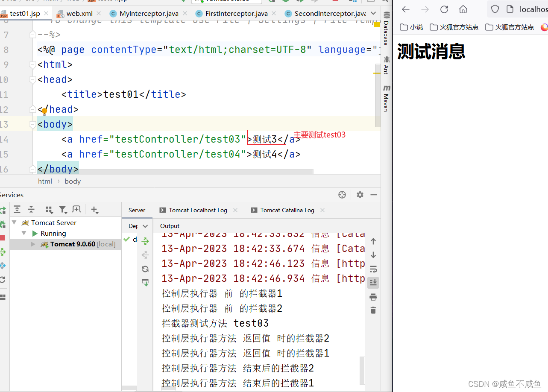Reload the Firefox page
The width and height of the screenshot is (548, 392).
[444, 9]
